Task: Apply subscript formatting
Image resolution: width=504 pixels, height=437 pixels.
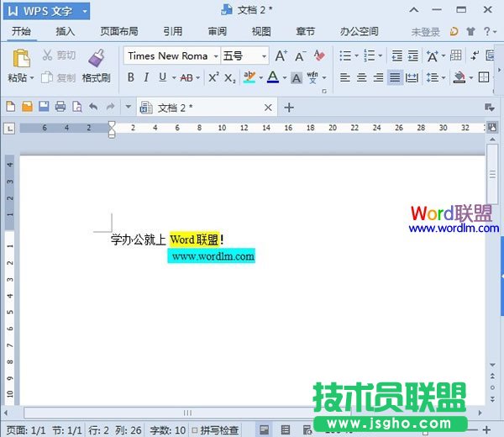Action: (230, 78)
